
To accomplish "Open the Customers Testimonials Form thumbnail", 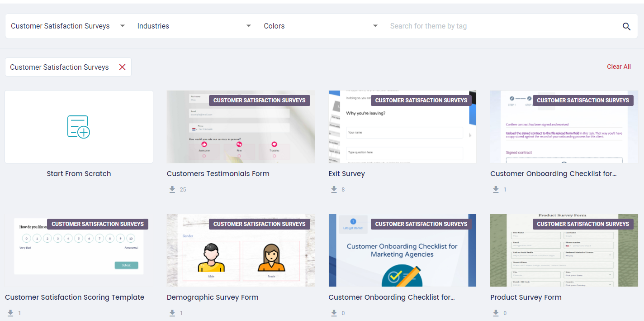I will coord(241,127).
